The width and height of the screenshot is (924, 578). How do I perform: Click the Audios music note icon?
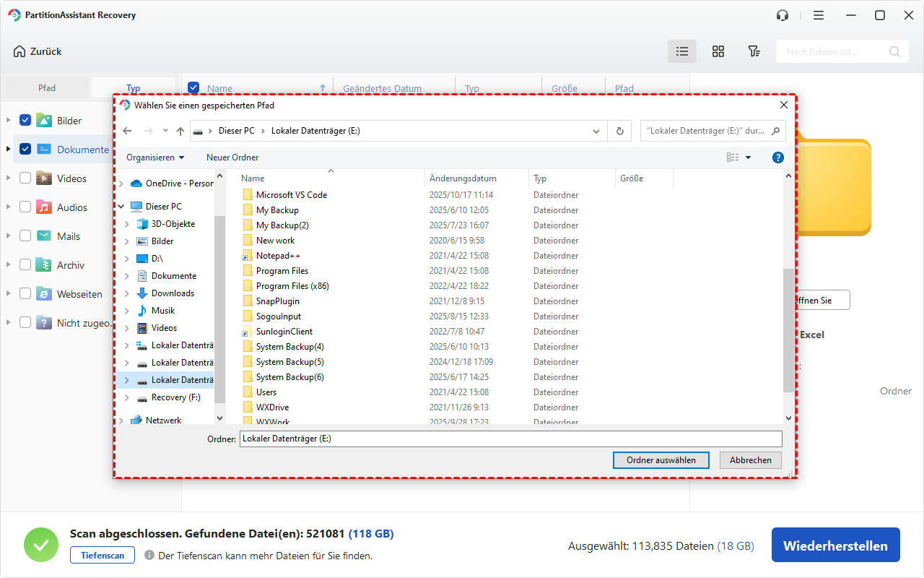coord(44,207)
